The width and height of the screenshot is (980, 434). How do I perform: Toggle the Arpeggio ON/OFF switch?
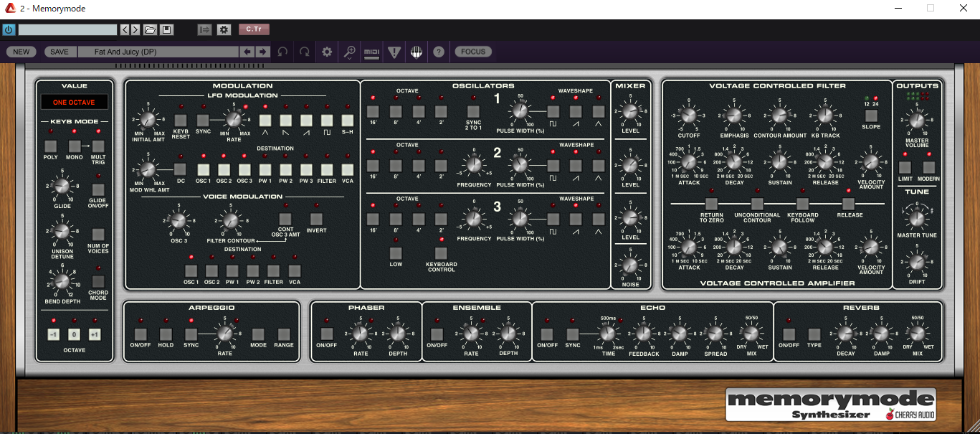[141, 334]
